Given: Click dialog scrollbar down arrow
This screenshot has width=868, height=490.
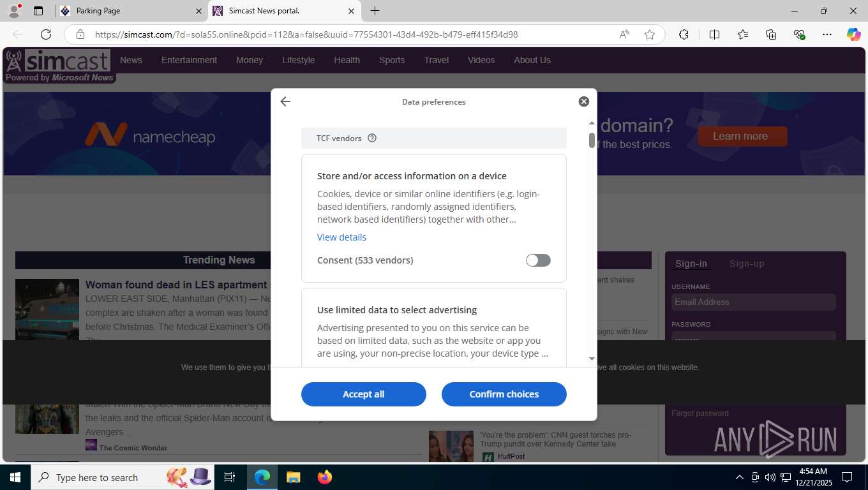Looking at the screenshot, I should click(592, 359).
